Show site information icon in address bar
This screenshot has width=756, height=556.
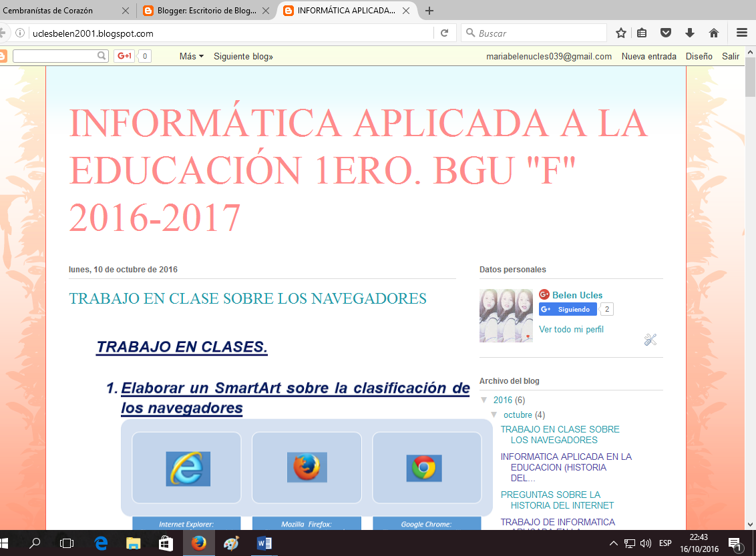(x=20, y=33)
